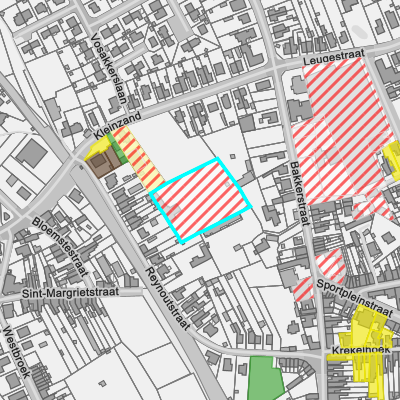Click the Bloemstestraat street label
400x400 pixels.
pos(60,247)
